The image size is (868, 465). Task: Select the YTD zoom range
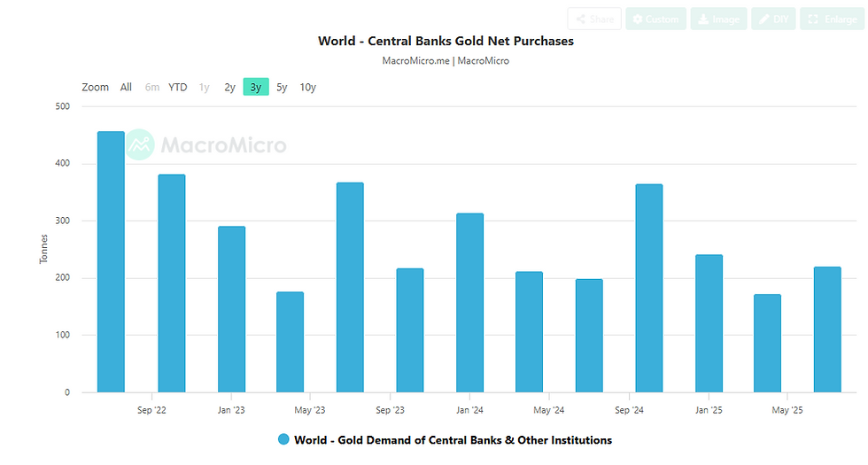(178, 87)
